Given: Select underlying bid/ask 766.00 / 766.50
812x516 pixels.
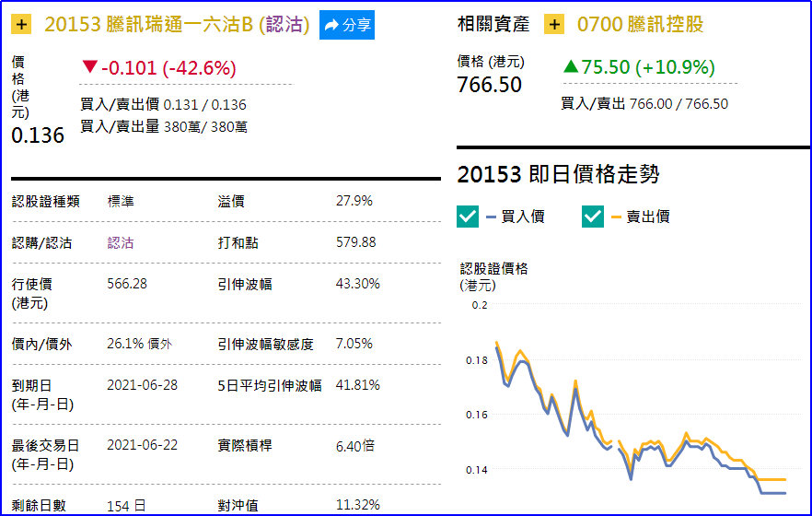Looking at the screenshot, I should click(679, 103).
